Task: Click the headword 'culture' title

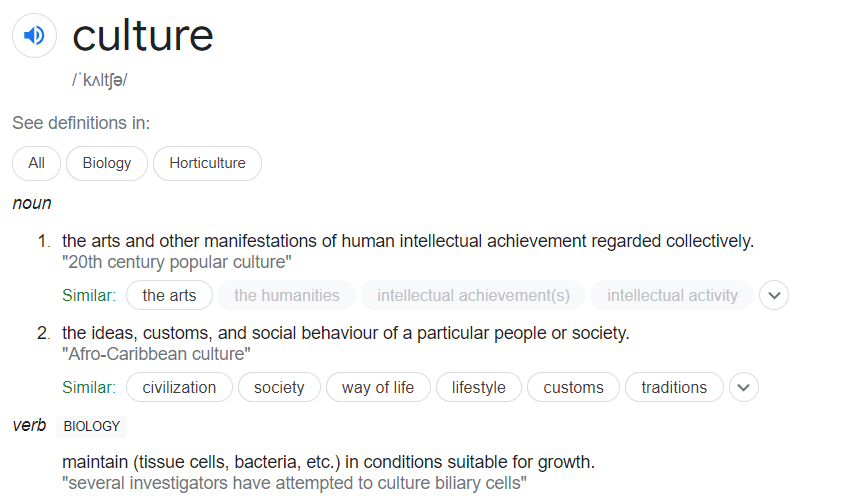Action: pyautogui.click(x=143, y=36)
